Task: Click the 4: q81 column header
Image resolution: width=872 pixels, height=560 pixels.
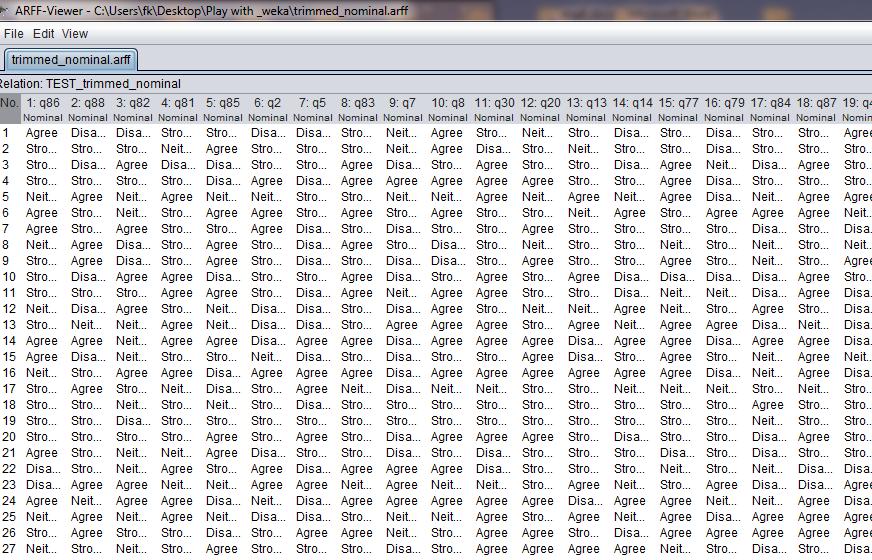Action: pos(178,109)
